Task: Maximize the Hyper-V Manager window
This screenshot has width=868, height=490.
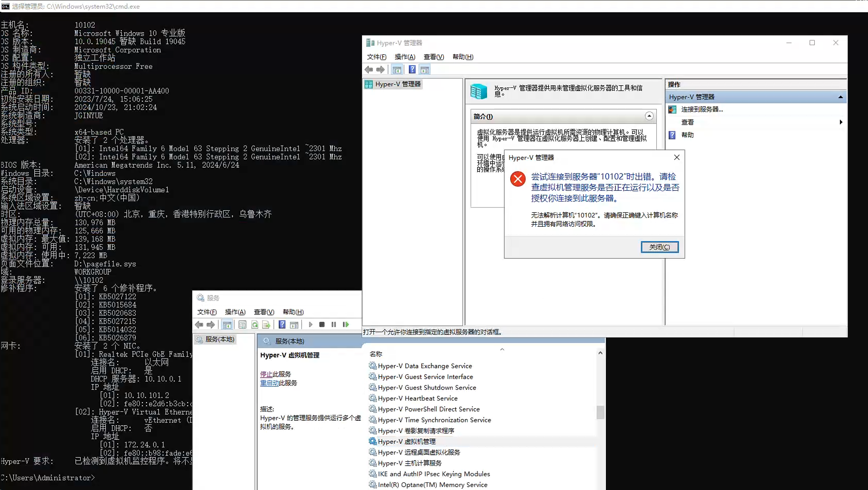Action: (812, 43)
